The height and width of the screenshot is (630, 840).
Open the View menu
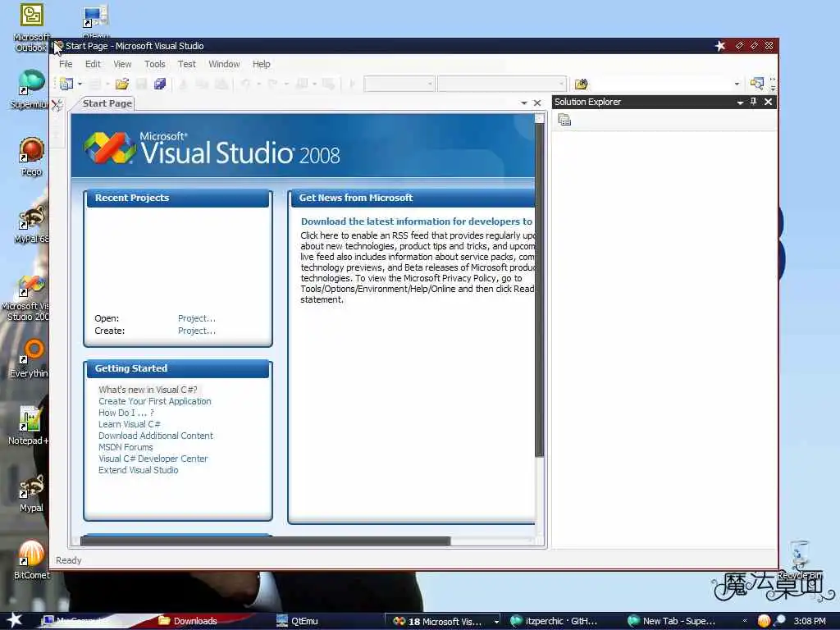click(x=122, y=64)
